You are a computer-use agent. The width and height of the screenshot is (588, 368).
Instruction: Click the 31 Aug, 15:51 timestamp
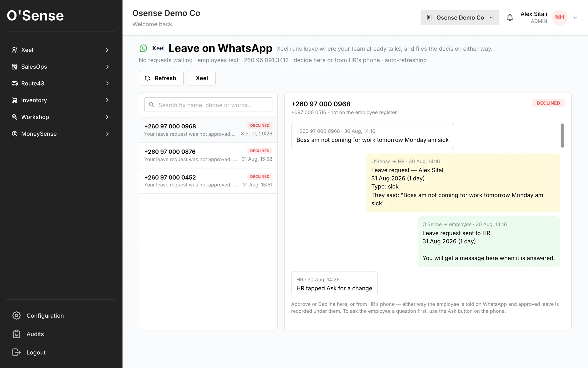(258, 185)
